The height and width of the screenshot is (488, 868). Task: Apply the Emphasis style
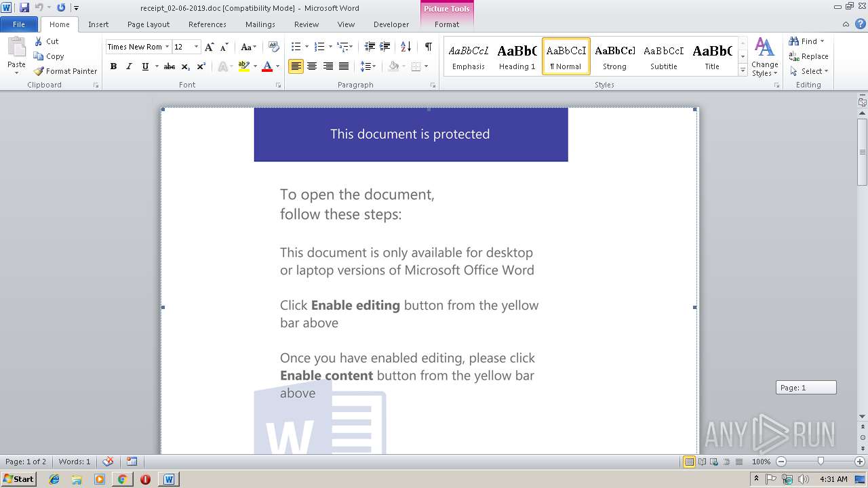(469, 56)
